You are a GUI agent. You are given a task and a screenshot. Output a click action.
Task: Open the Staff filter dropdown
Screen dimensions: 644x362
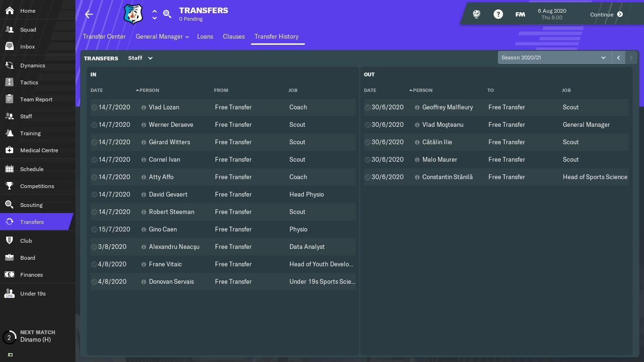[140, 58]
